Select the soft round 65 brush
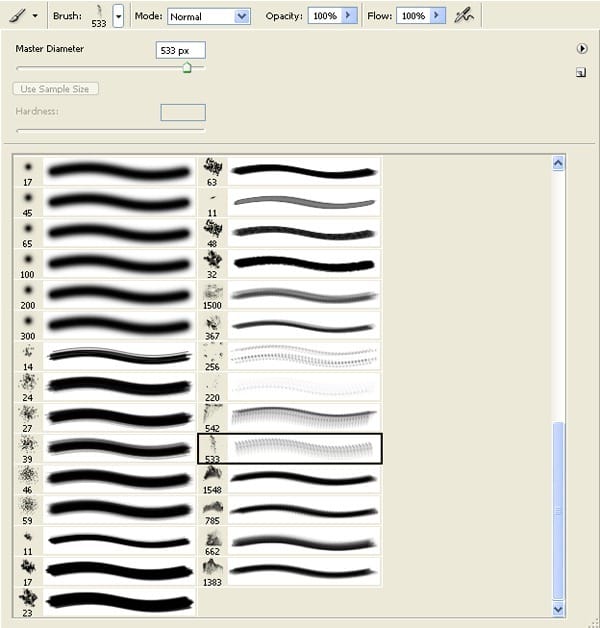Viewport: 600px width, 628px height. point(105,233)
